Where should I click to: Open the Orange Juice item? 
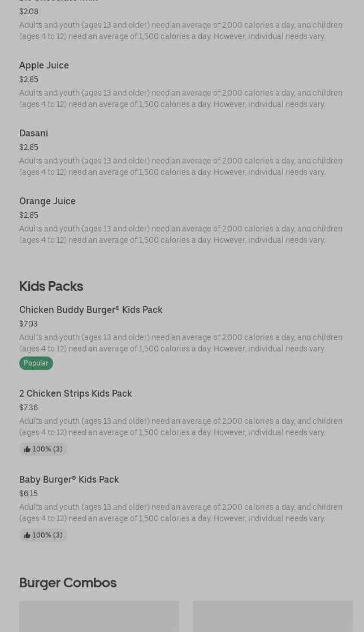(x=47, y=201)
